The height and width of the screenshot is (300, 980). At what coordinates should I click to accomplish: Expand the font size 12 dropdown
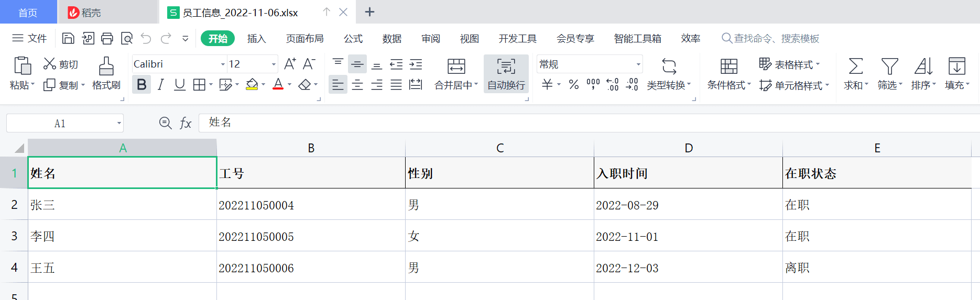coord(274,64)
